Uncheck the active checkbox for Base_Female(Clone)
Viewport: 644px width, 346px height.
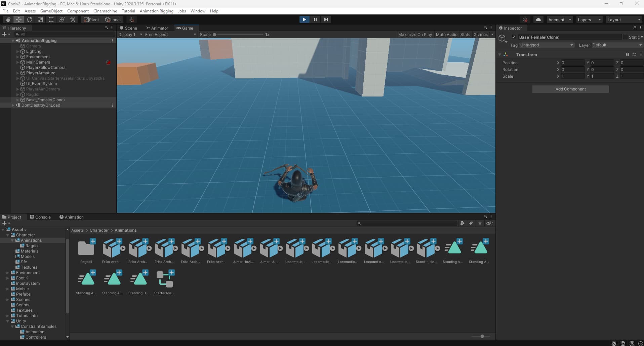tap(513, 37)
